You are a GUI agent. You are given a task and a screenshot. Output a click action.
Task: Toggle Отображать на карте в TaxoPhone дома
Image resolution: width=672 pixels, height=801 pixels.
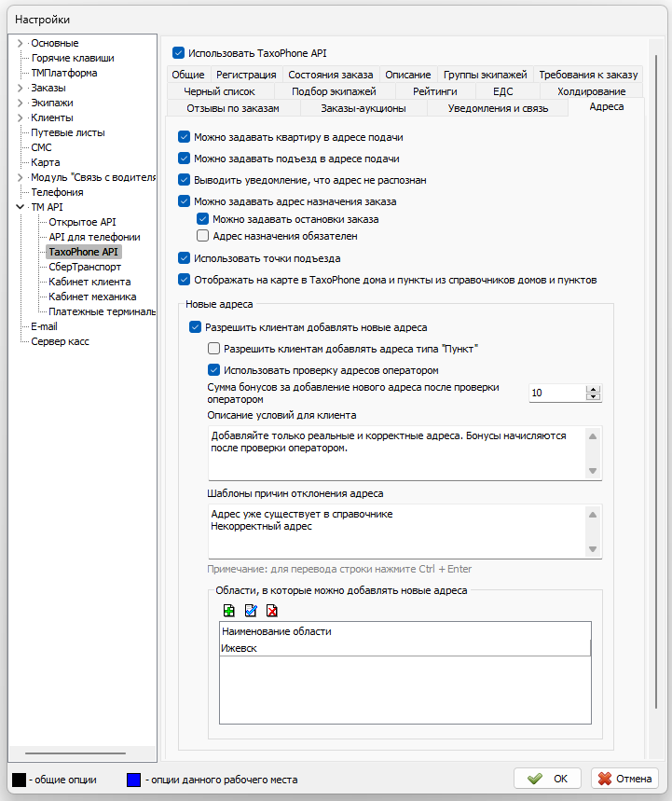[184, 280]
